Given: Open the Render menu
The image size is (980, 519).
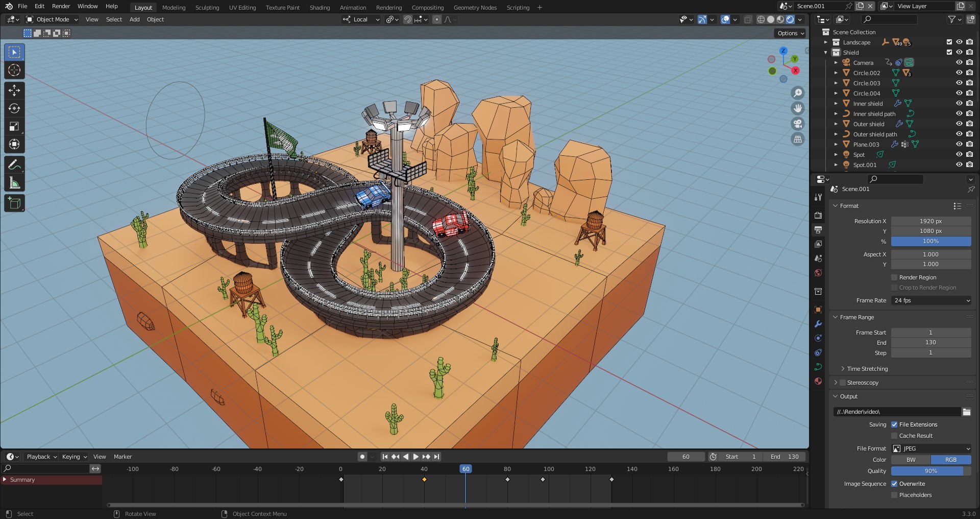Looking at the screenshot, I should tap(61, 6).
